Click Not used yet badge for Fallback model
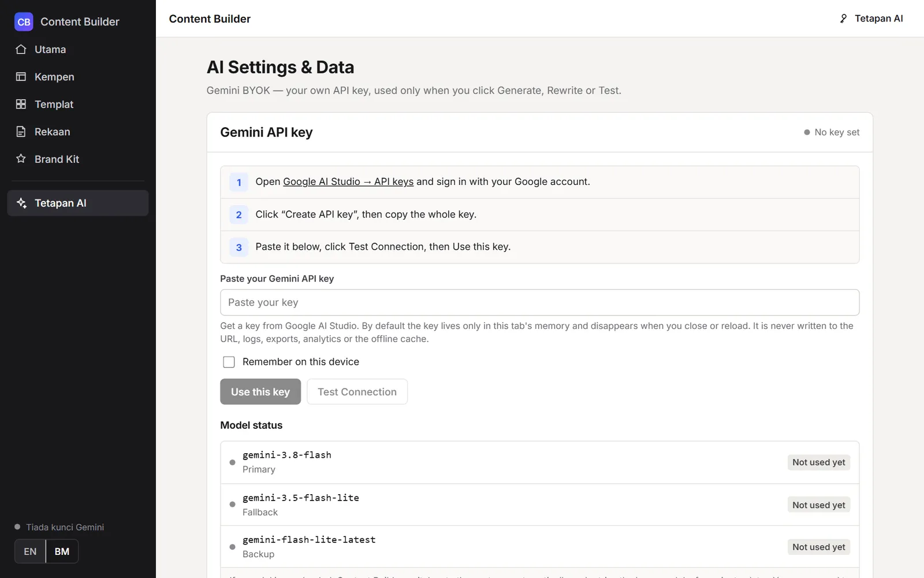 pyautogui.click(x=818, y=505)
